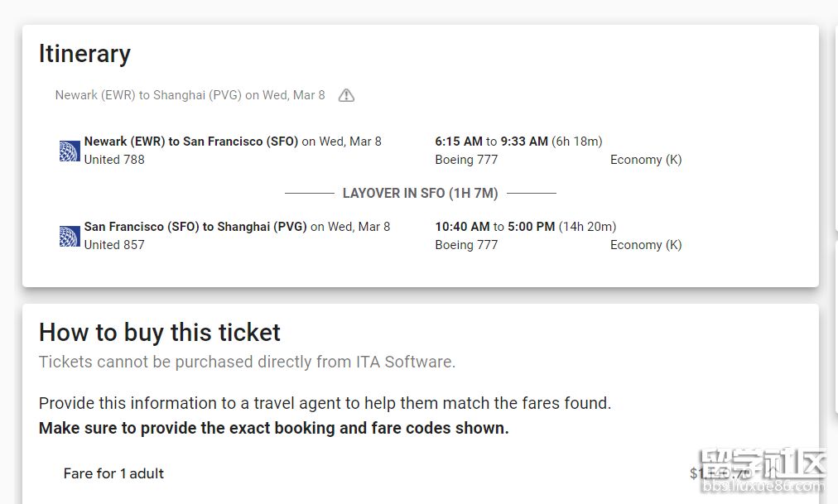Image resolution: width=838 pixels, height=504 pixels.
Task: Click the Fare for 1 adult row
Action: tap(113, 473)
